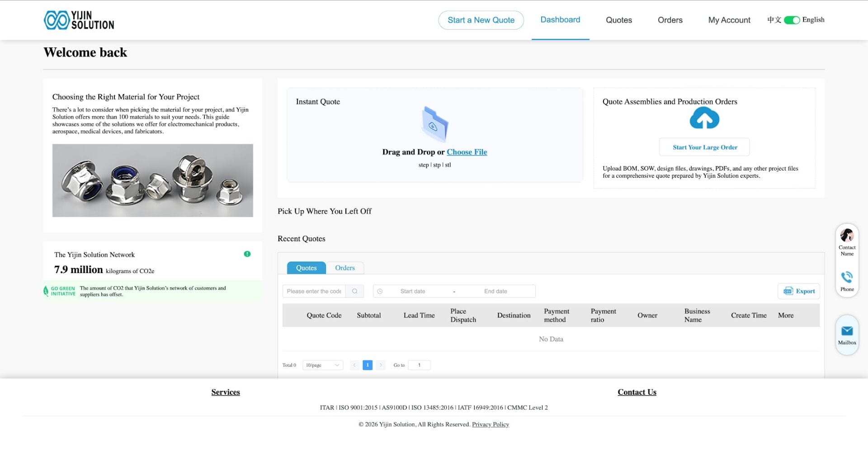Image resolution: width=868 pixels, height=449 pixels.
Task: Open the Contact Name avatar in the sidebar
Action: 846,236
